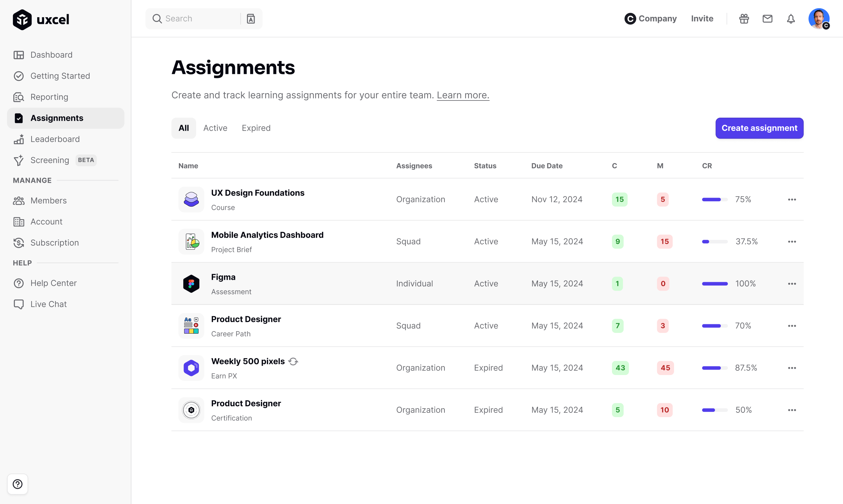Click Create assignment button

(x=759, y=128)
